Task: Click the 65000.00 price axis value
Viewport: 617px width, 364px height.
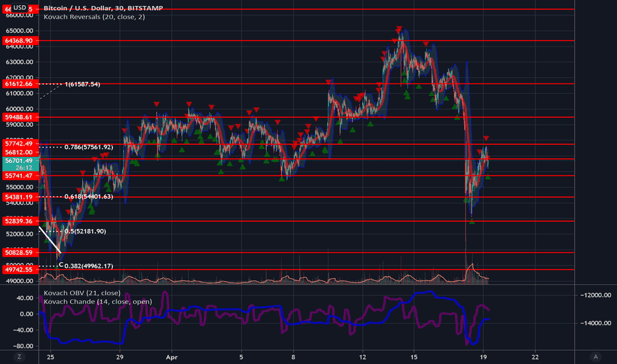Action: click(20, 30)
